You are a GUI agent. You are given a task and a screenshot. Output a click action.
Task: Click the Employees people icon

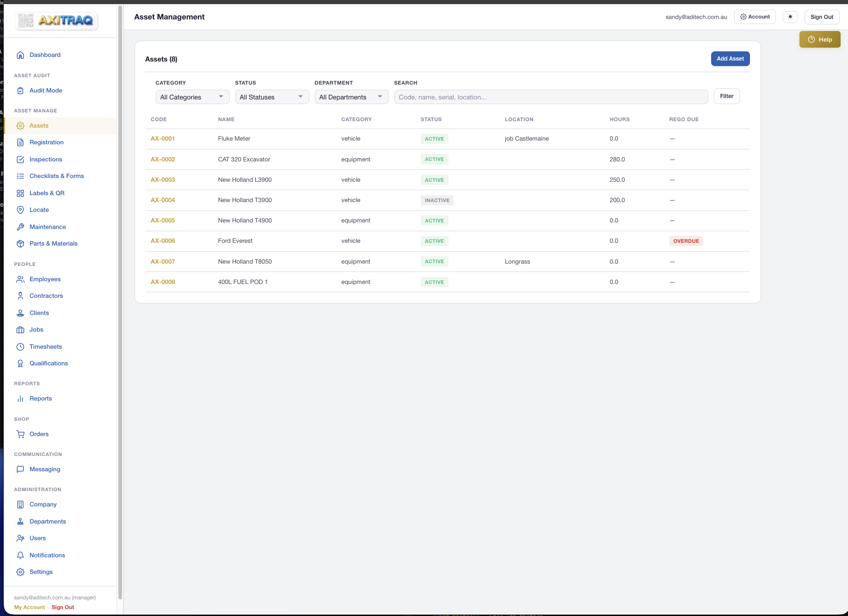tap(20, 279)
